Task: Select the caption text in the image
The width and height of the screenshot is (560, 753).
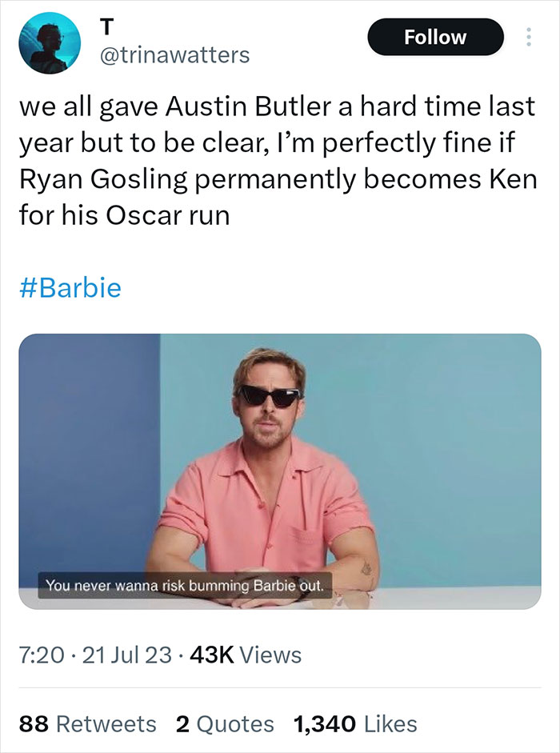Action: click(x=186, y=584)
